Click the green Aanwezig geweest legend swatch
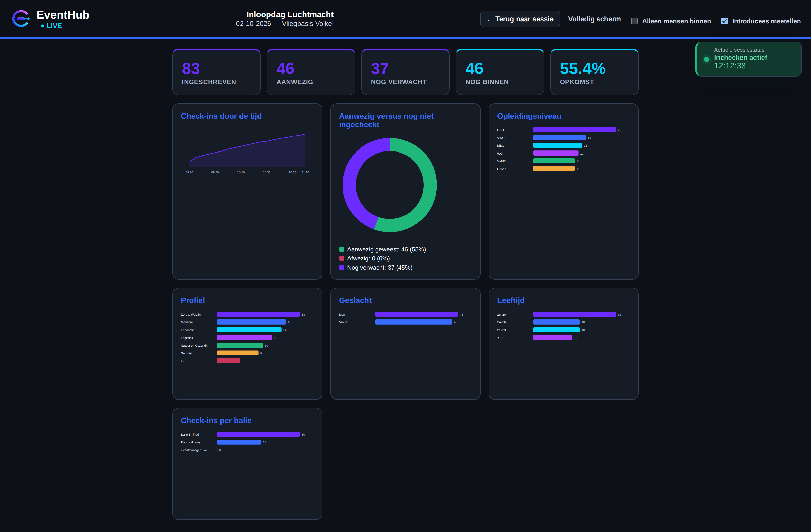The height and width of the screenshot is (532, 811). 341,249
